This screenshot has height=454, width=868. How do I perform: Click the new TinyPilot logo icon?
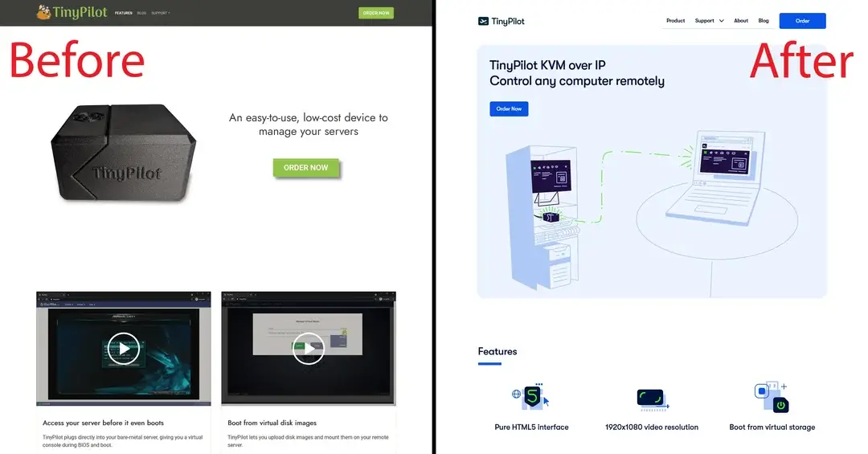[483, 21]
